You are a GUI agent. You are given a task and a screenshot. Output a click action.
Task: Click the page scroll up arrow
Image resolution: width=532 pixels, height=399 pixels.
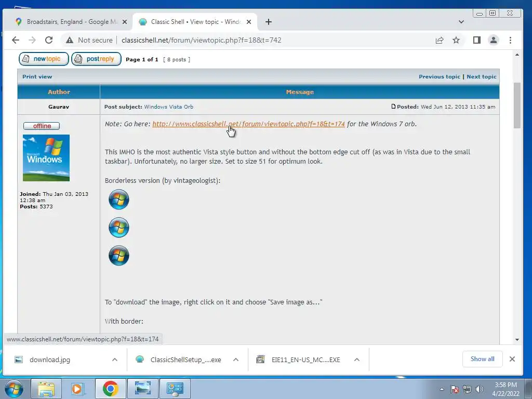point(517,55)
